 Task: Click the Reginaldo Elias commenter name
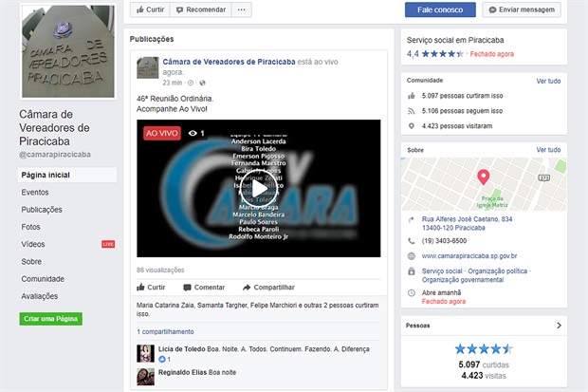pyautogui.click(x=183, y=372)
